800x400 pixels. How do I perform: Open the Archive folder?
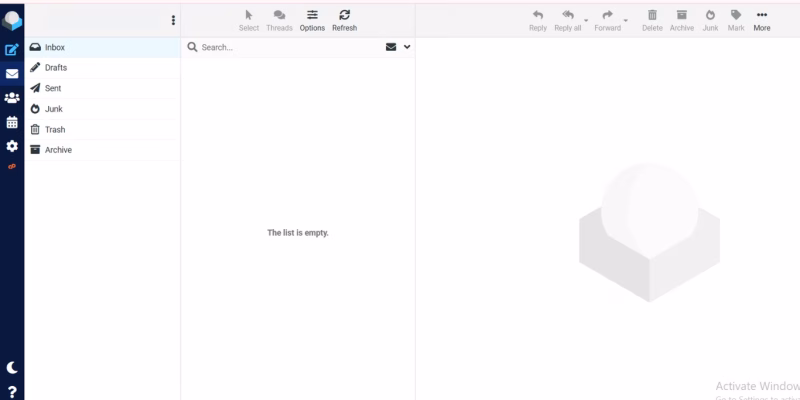(x=58, y=150)
